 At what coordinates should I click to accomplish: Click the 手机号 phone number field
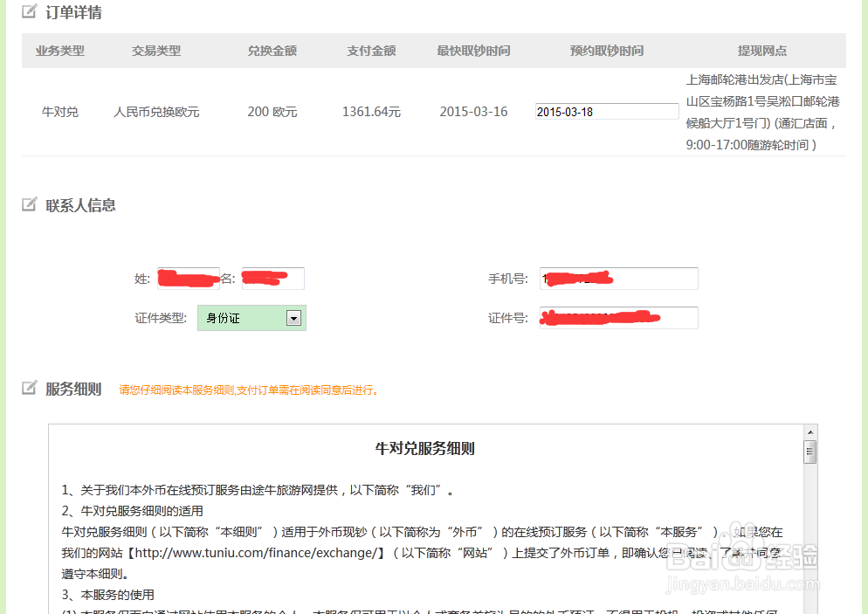618,278
